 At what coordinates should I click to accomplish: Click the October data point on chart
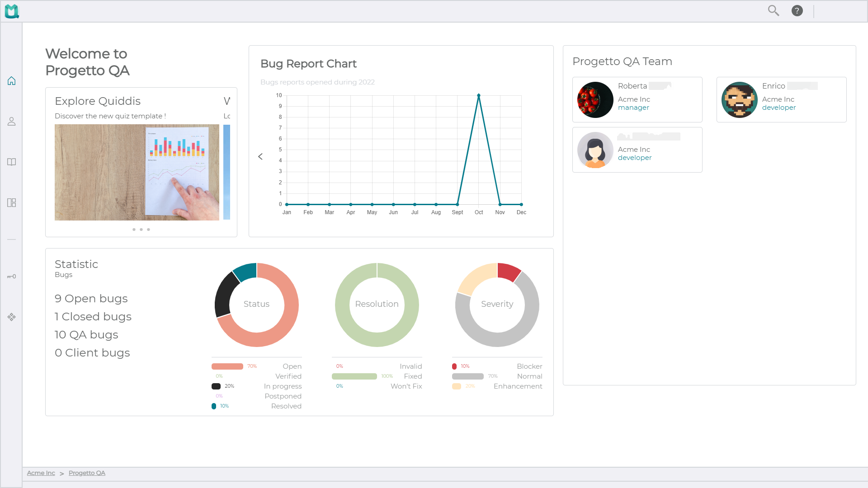click(x=479, y=95)
